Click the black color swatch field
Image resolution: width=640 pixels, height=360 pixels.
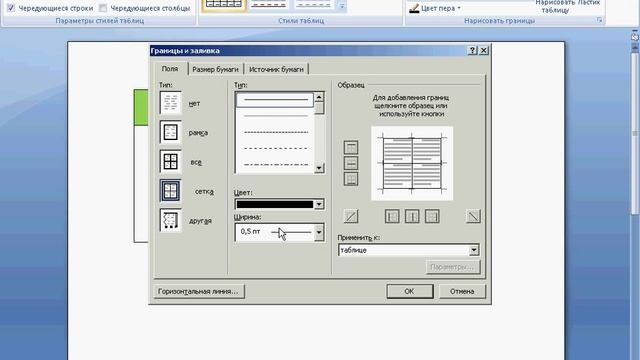coord(275,204)
